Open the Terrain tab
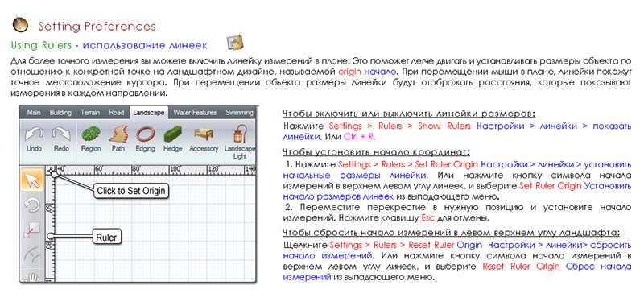Image resolution: width=644 pixels, height=306 pixels. (90, 112)
